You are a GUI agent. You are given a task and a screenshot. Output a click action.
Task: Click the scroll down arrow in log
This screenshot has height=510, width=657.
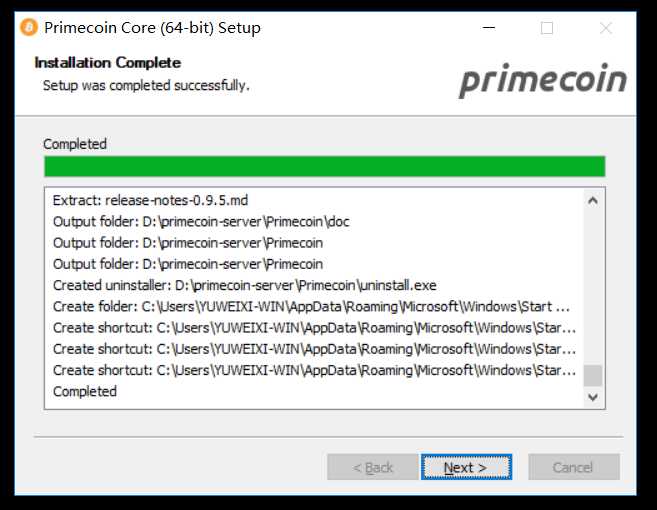tap(592, 396)
